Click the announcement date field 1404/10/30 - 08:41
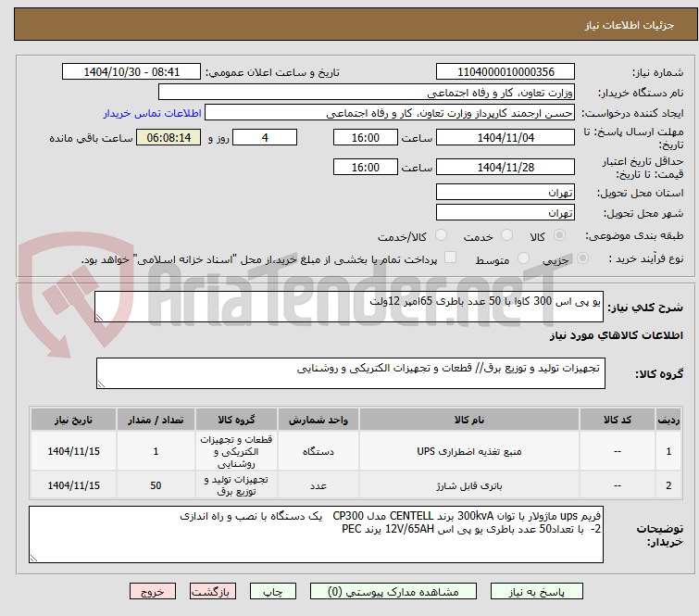This screenshot has height=616, width=699. pos(131,72)
